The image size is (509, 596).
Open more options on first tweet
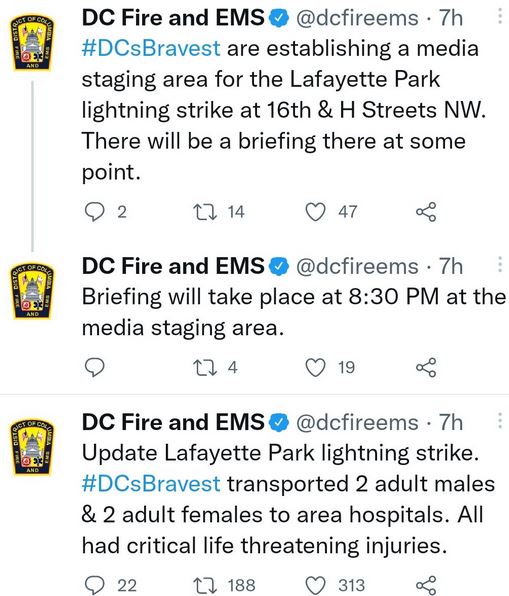coord(500,17)
